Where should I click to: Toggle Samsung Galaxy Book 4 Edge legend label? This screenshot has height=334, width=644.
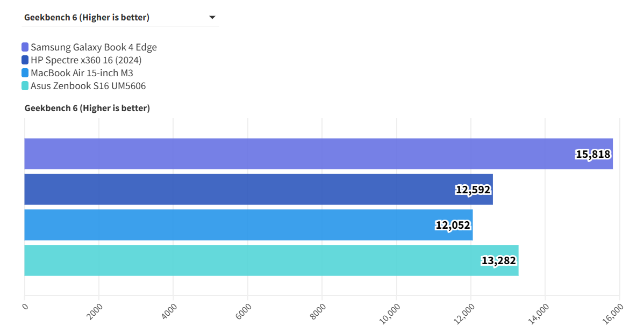tap(94, 47)
